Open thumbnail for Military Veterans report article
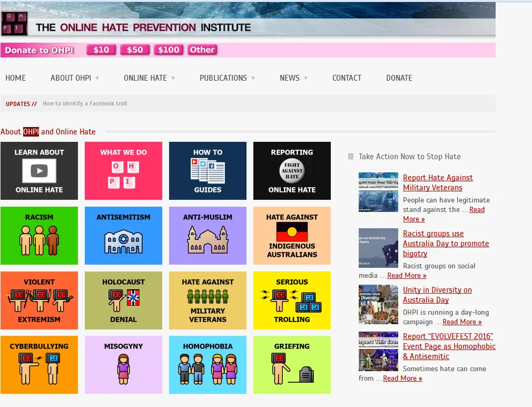The width and height of the screenshot is (532, 407). pyautogui.click(x=378, y=192)
